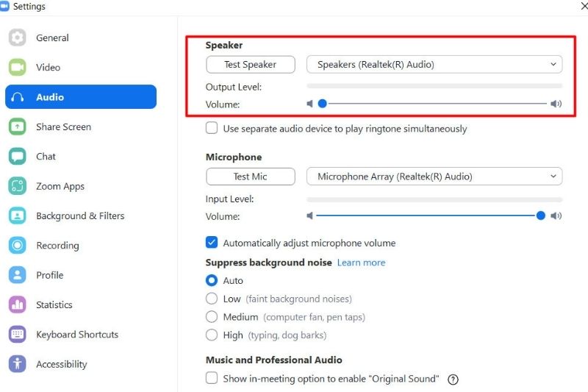
Task: Click the help icon beside Original Sound
Action: (453, 379)
